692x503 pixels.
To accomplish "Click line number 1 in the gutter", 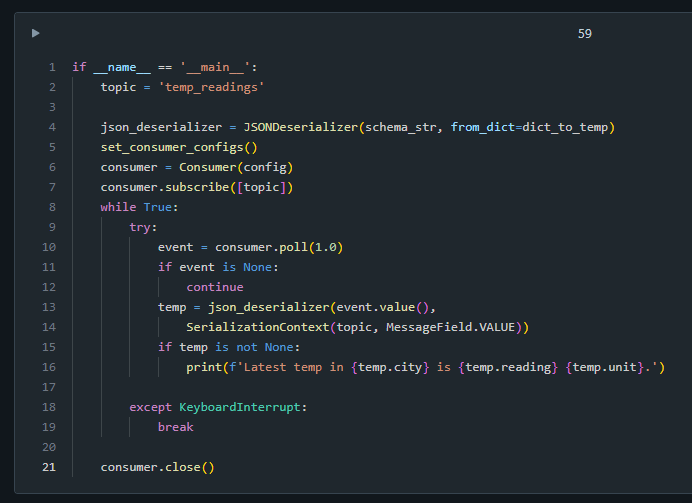I will 52,67.
